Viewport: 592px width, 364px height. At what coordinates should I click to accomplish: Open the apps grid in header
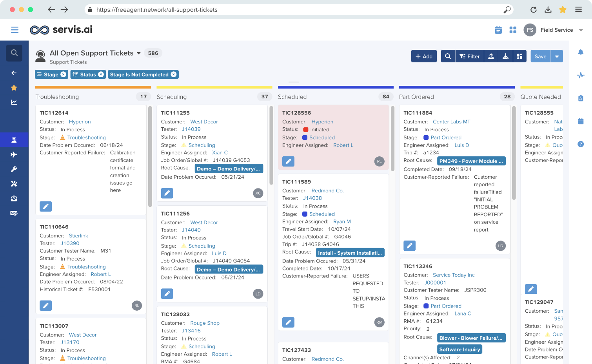(513, 30)
